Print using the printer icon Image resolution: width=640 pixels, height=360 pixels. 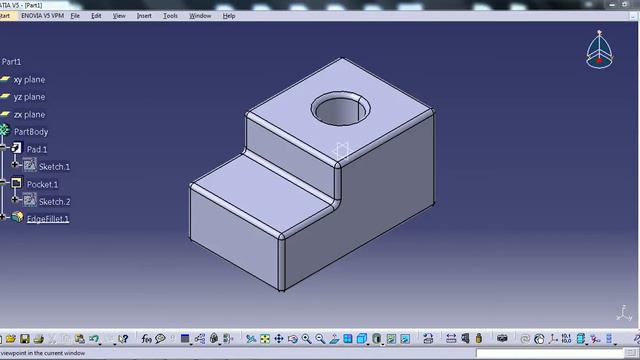39,338
